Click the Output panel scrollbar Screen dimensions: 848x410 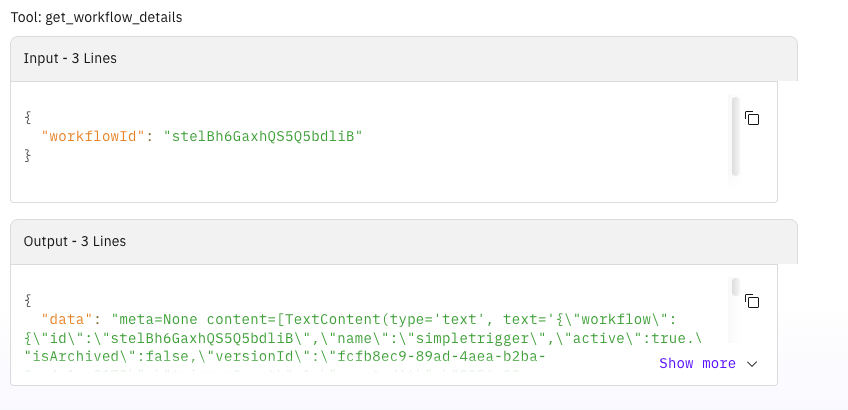(735, 288)
